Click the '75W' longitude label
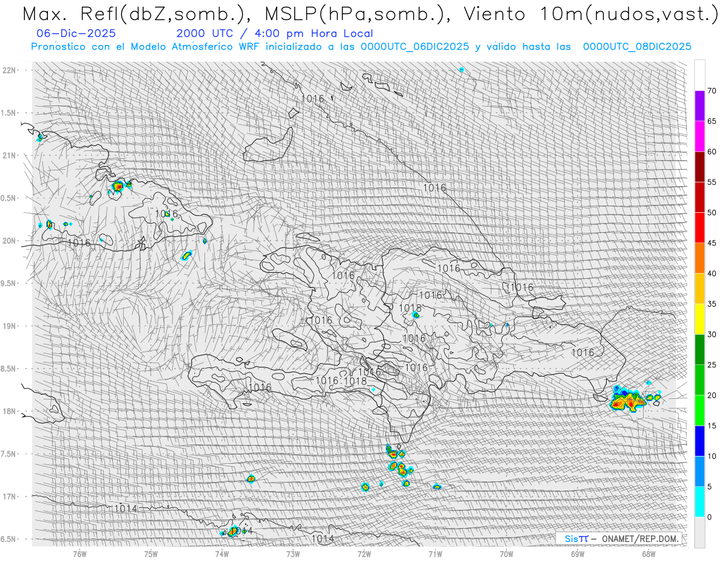Screen dimensions: 728x562 point(151,554)
